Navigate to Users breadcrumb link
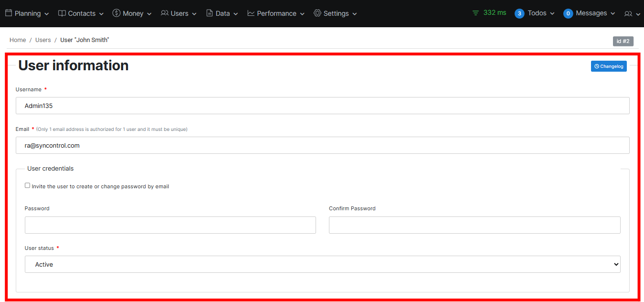This screenshot has height=302, width=644. point(43,40)
